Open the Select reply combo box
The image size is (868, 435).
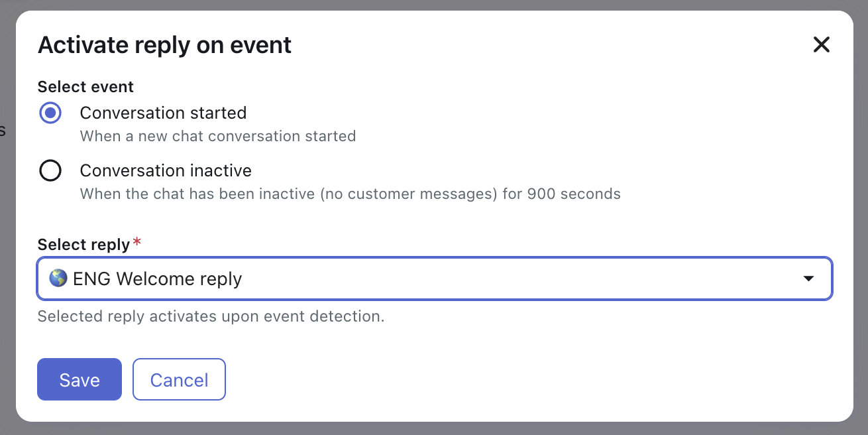(435, 279)
